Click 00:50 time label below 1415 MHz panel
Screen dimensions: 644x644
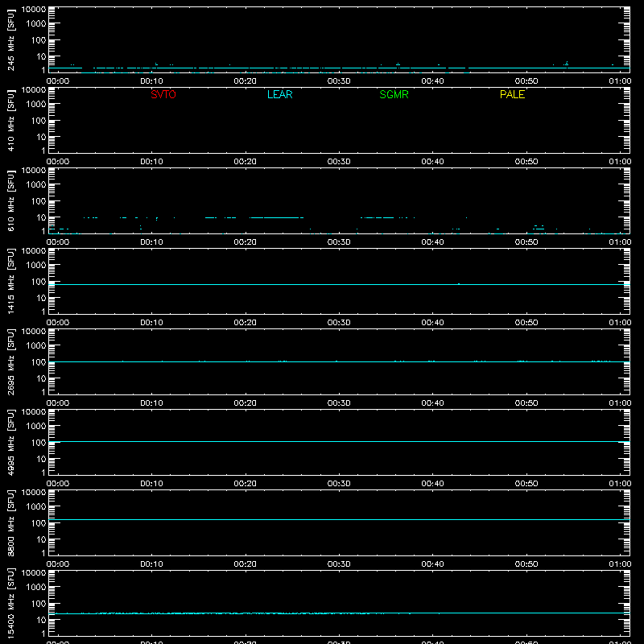click(x=526, y=323)
